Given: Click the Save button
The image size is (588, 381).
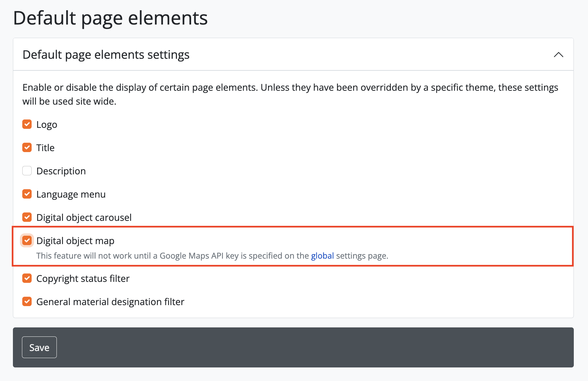Looking at the screenshot, I should coord(39,347).
